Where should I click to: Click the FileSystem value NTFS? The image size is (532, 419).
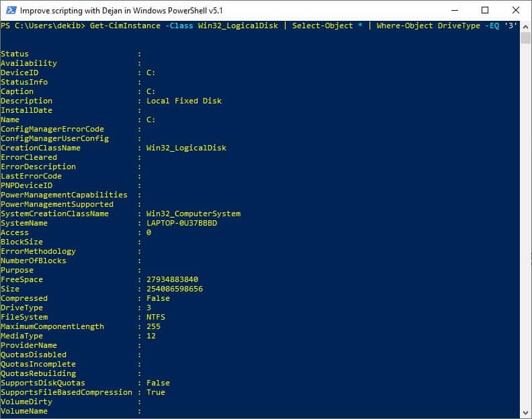pyautogui.click(x=156, y=317)
